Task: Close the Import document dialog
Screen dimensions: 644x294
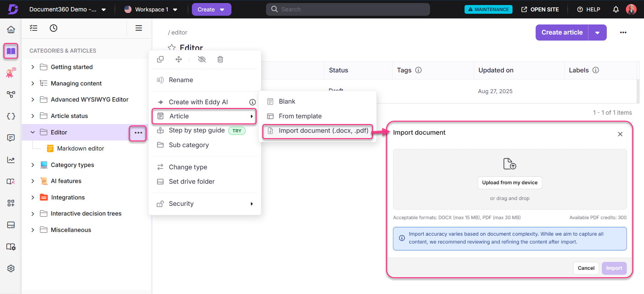Action: pos(620,134)
